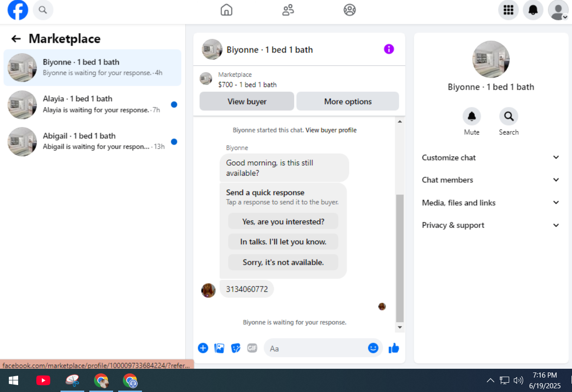Open the View buyer profile link
This screenshot has height=392, width=572.
(331, 130)
